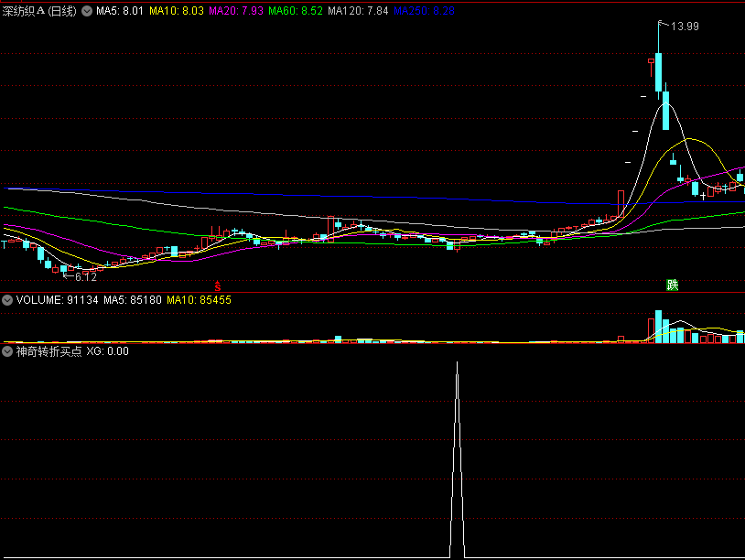
Task: Click the 13.99 high price annotation
Action: (x=685, y=27)
